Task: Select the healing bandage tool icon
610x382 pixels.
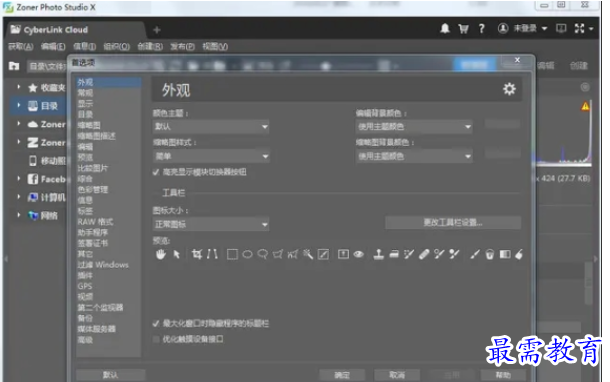Action: click(x=424, y=254)
